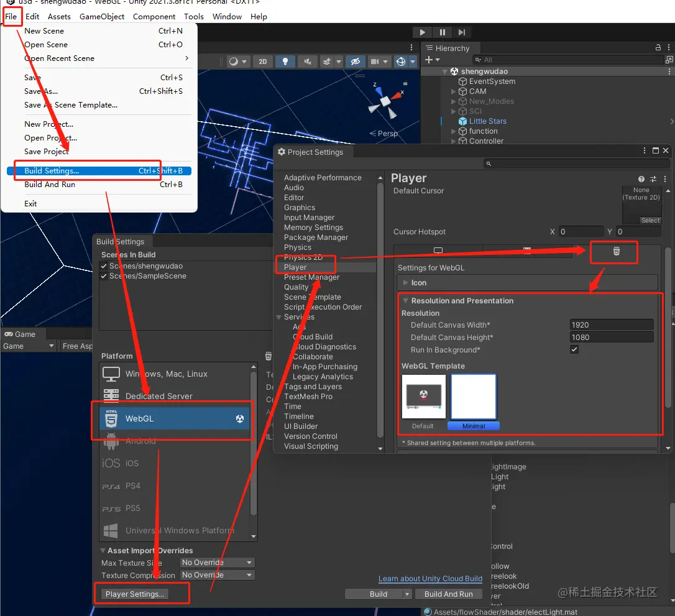Switch to WebGL platform settings tab
Image resolution: width=675 pixels, height=616 pixels.
616,251
